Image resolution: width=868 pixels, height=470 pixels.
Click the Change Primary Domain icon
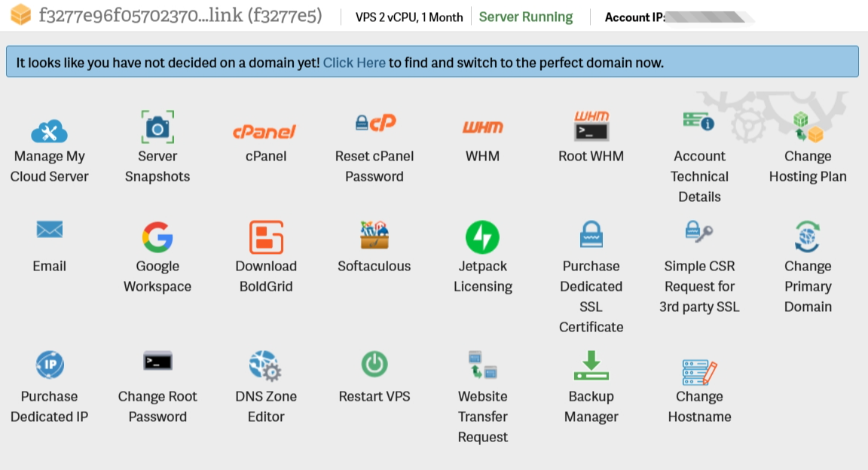click(x=808, y=237)
